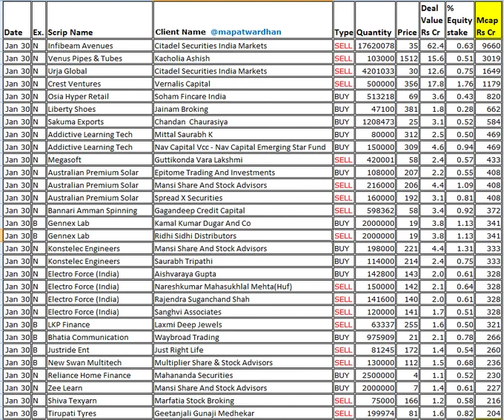The height and width of the screenshot is (420, 504).
Task: Click the 'Megasoft' scrip name cell
Action: pyautogui.click(x=99, y=160)
